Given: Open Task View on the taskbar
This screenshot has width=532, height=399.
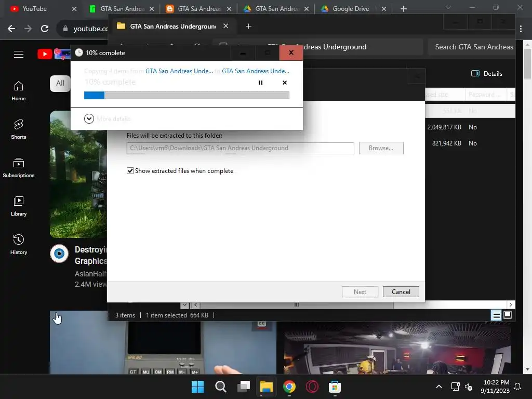Looking at the screenshot, I should (243, 387).
